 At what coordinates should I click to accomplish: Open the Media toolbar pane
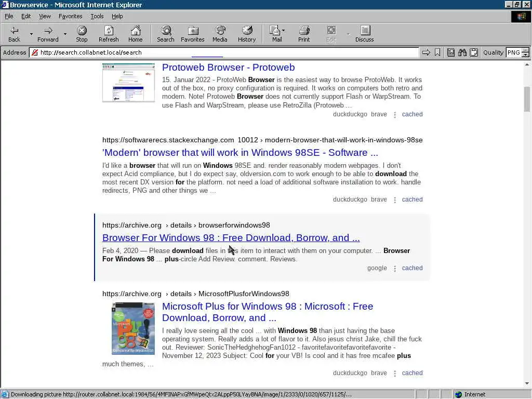pyautogui.click(x=220, y=34)
